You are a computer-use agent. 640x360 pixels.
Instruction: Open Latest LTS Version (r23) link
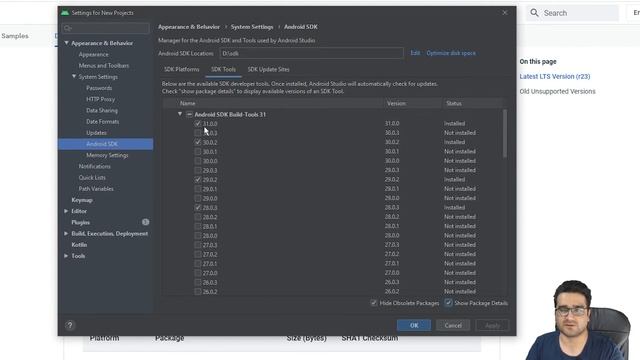point(555,76)
